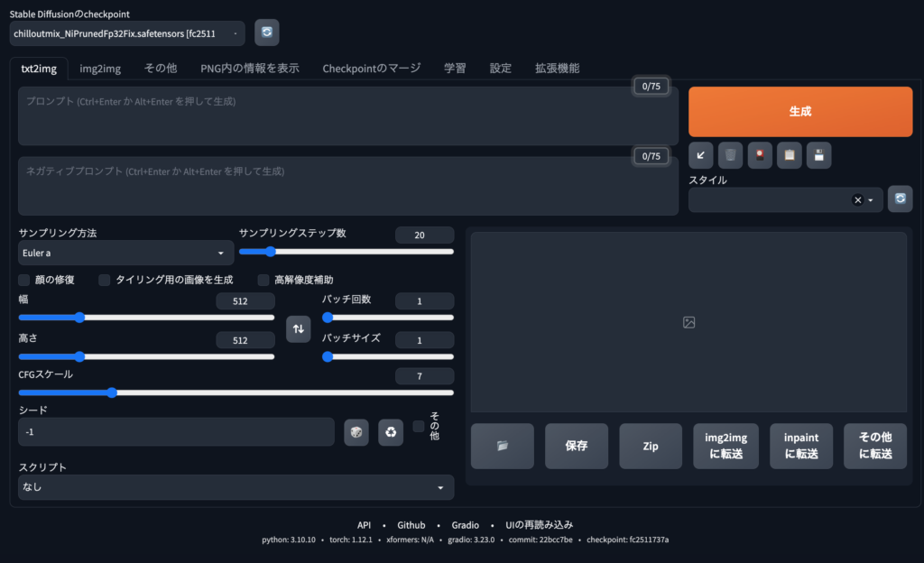Click the UIの再読み込み link

pos(539,524)
